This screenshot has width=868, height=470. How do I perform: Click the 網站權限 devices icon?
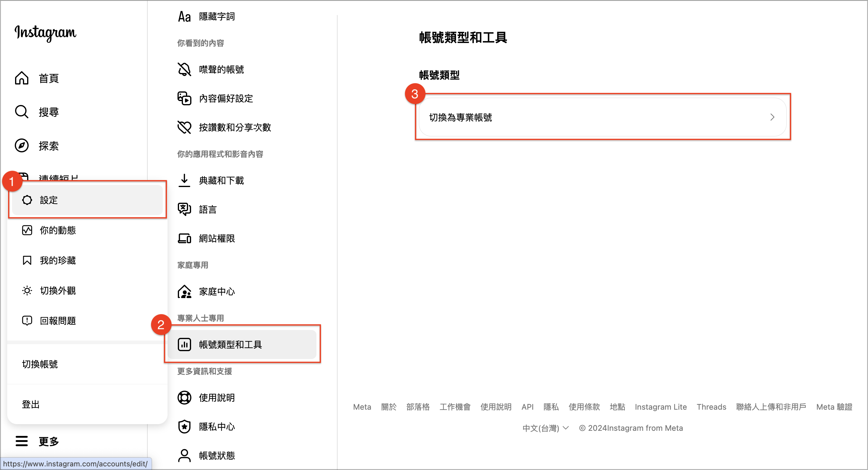click(x=184, y=238)
